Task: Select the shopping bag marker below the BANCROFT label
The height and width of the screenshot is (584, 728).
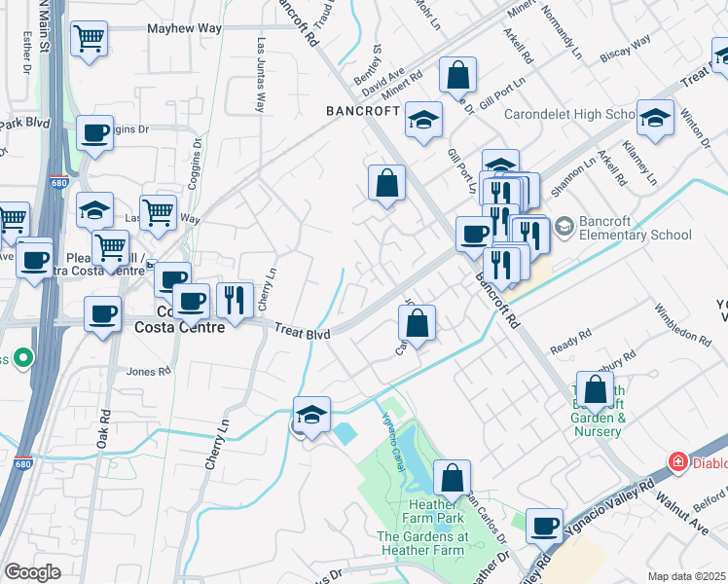Action: 386,186
